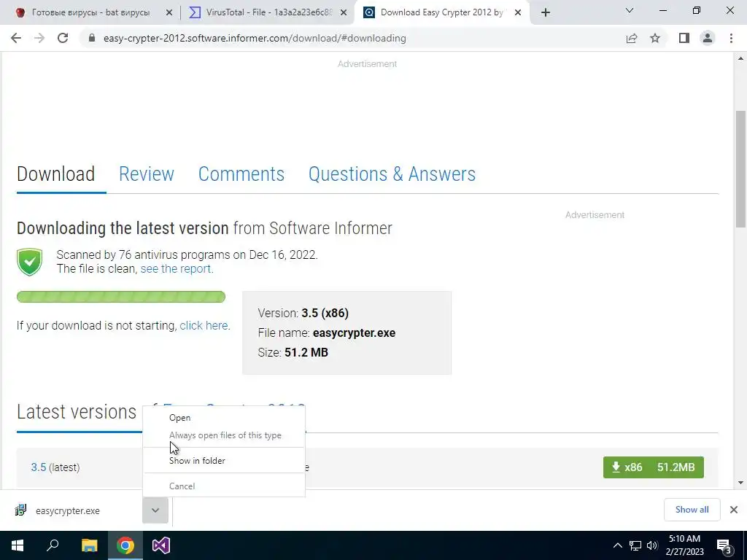Open the network status tray icon
This screenshot has height=560, width=747.
[635, 545]
